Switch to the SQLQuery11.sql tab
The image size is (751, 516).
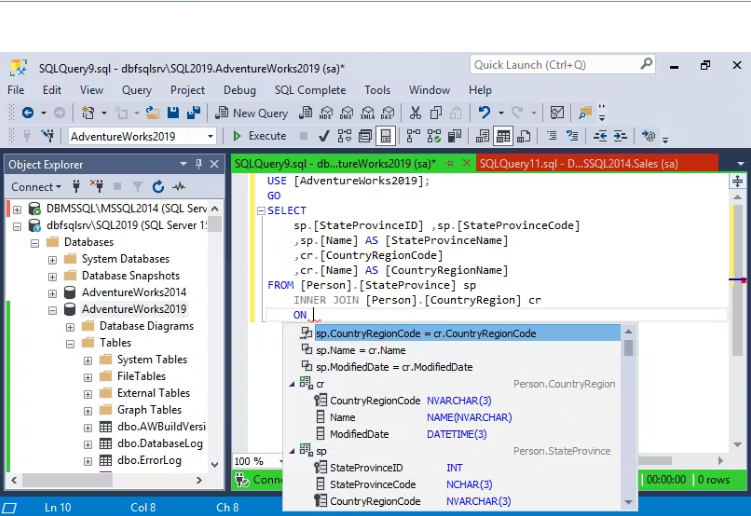(579, 164)
